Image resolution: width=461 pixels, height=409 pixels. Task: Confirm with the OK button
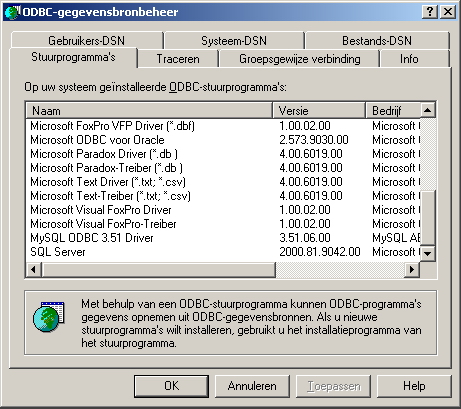tap(171, 386)
